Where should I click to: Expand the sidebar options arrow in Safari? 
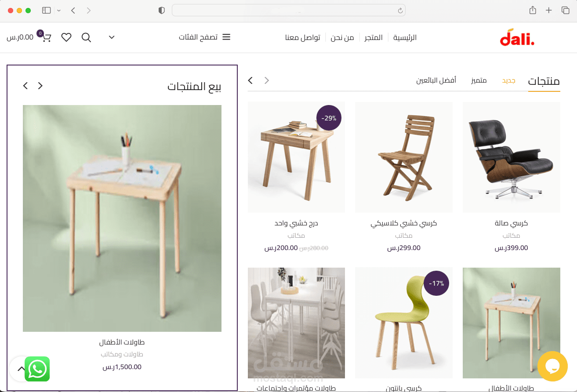tap(59, 10)
